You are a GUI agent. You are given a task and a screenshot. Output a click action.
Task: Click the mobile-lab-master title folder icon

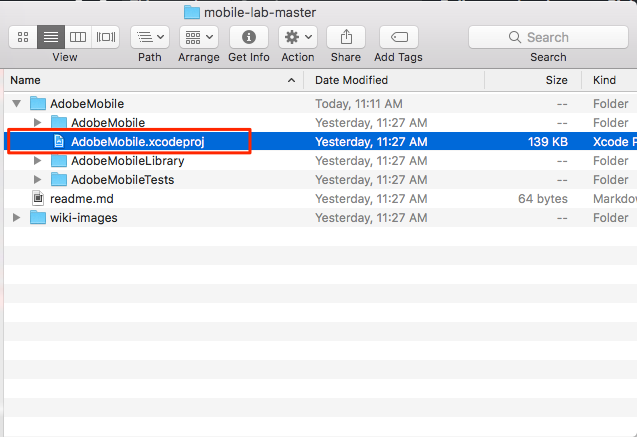pyautogui.click(x=192, y=12)
